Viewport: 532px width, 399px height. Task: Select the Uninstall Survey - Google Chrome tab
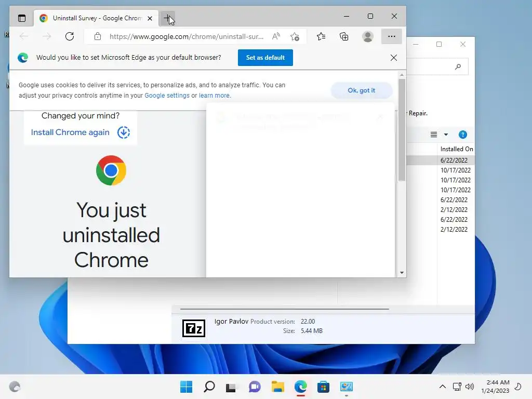tap(96, 18)
